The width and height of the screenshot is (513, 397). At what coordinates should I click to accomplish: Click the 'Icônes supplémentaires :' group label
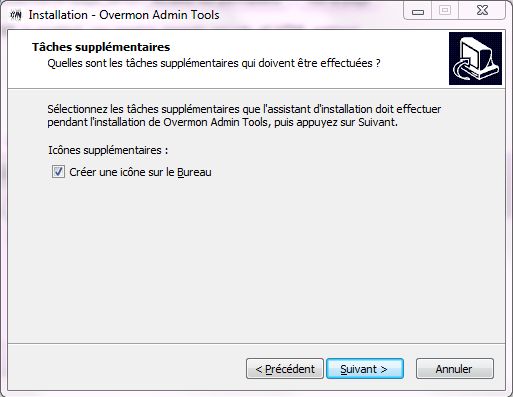click(108, 150)
